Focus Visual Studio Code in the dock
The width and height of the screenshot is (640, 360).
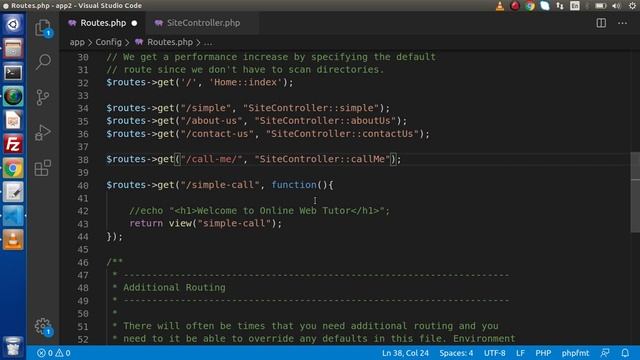(13, 216)
